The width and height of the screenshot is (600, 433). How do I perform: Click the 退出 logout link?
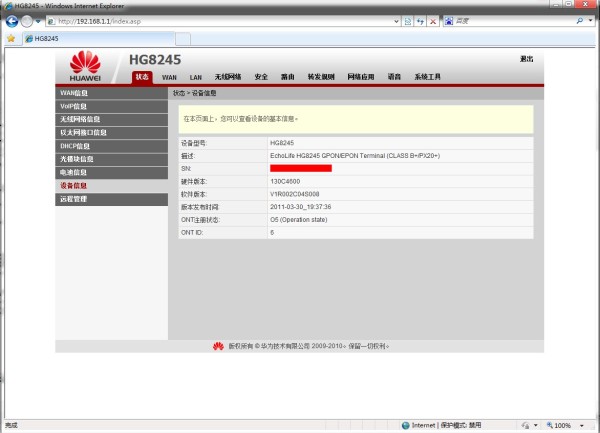(x=526, y=59)
